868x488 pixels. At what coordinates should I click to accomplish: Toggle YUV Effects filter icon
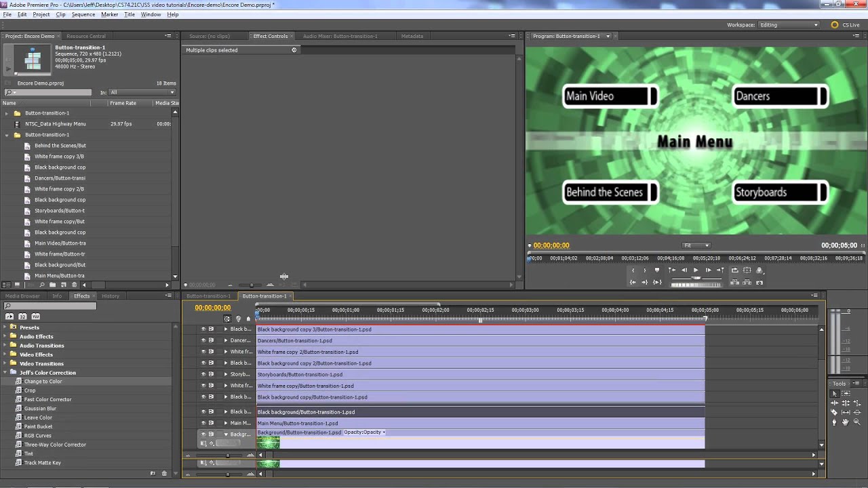tap(36, 317)
